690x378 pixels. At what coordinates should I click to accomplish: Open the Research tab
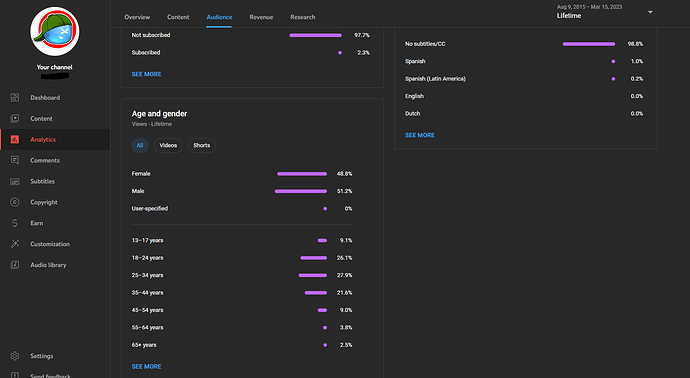(303, 17)
